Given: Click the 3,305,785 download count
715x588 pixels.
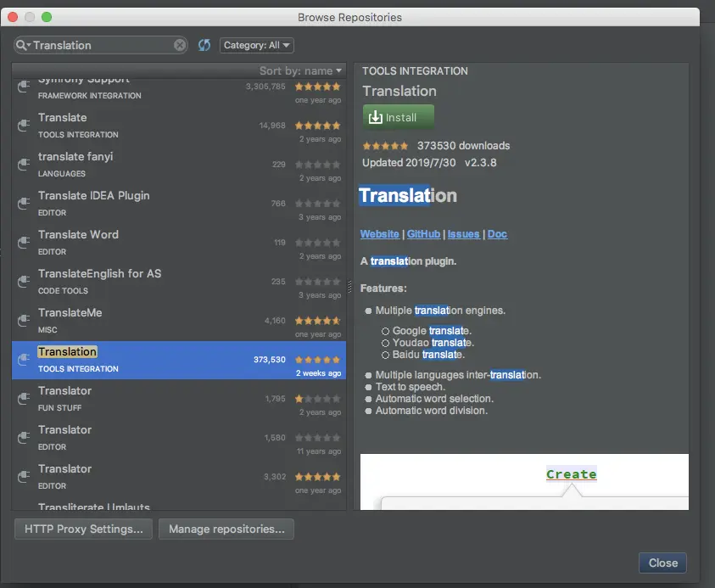Looking at the screenshot, I should 265,87.
